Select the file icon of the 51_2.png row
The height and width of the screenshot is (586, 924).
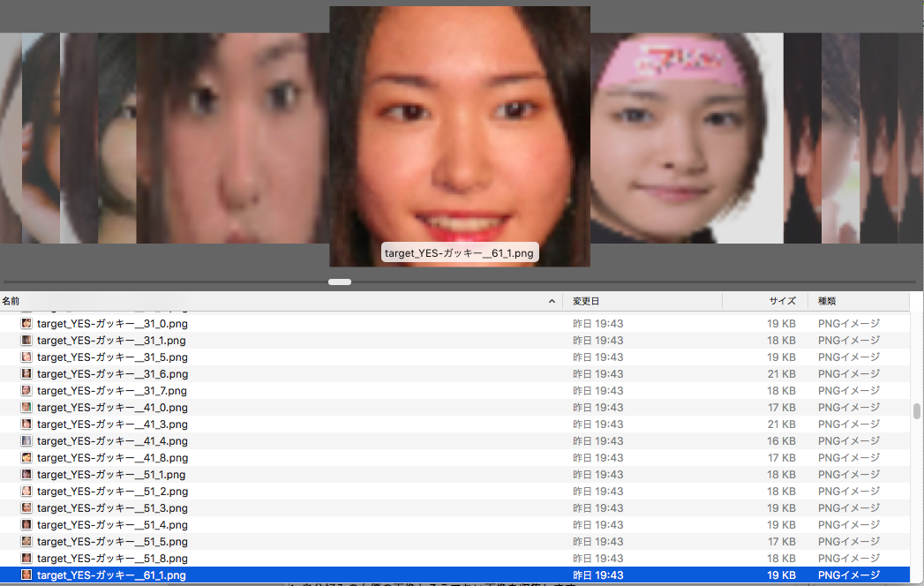26,492
